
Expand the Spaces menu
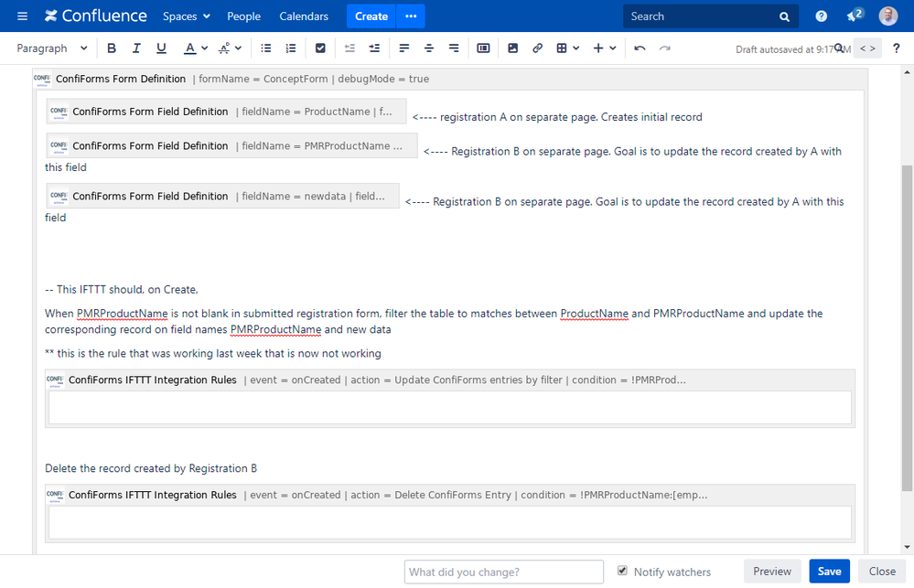point(187,16)
